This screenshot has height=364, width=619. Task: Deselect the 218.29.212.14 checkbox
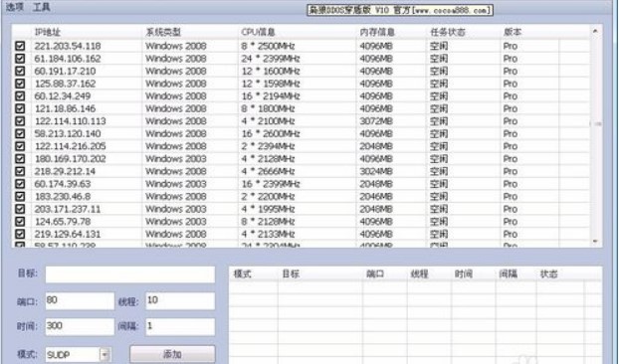tap(20, 171)
